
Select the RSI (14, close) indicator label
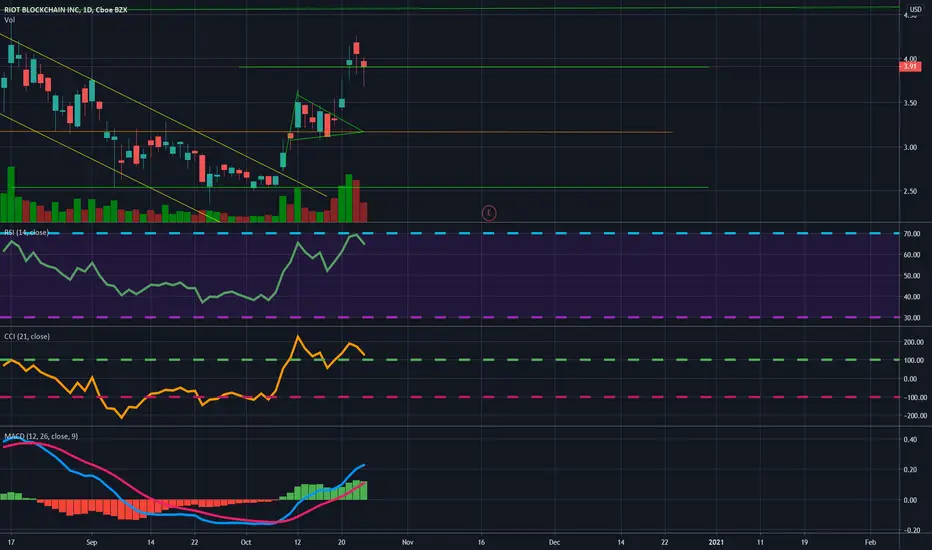click(x=27, y=232)
